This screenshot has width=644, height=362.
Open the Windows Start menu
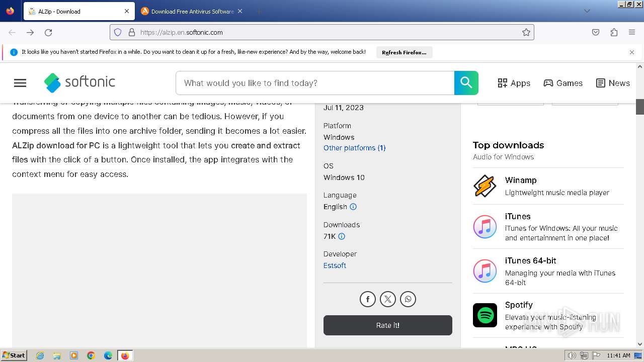click(14, 355)
